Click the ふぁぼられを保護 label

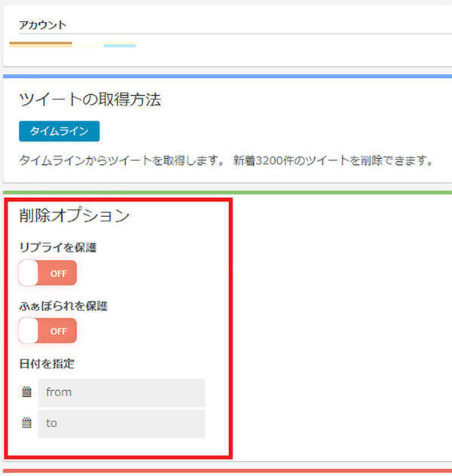[x=63, y=306]
